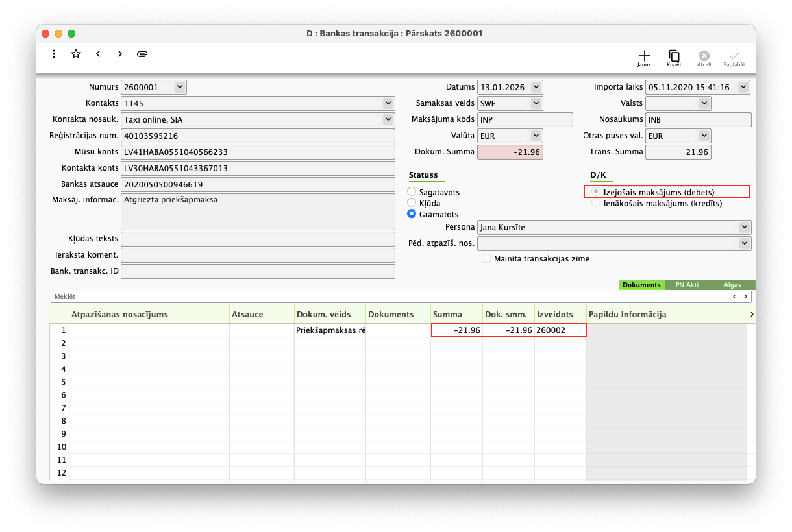Select the Sagatavots status radio button
The height and width of the screenshot is (532, 792).
click(412, 192)
